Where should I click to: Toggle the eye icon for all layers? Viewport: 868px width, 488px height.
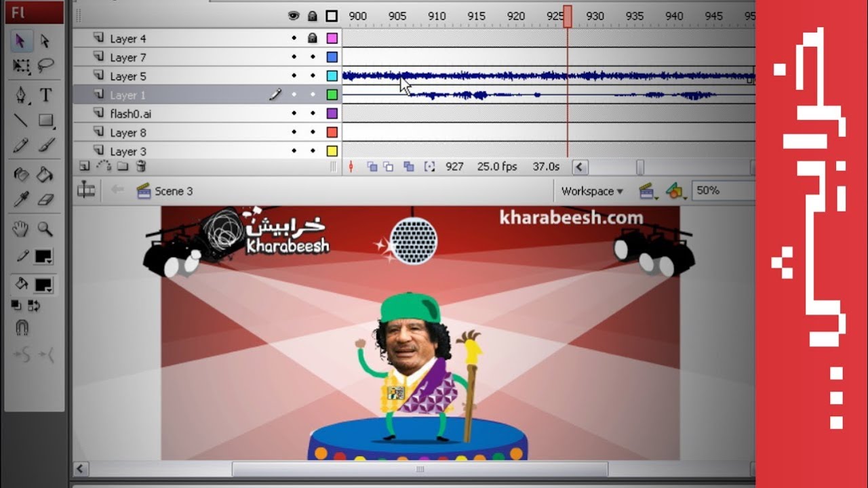pos(294,16)
